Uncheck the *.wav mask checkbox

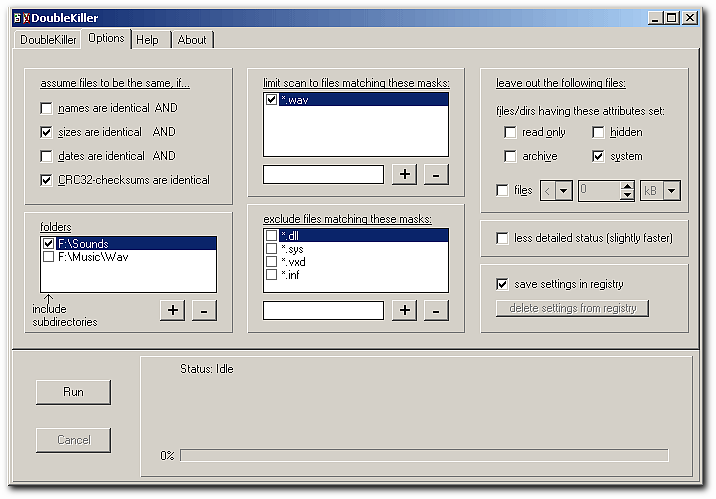[x=271, y=99]
